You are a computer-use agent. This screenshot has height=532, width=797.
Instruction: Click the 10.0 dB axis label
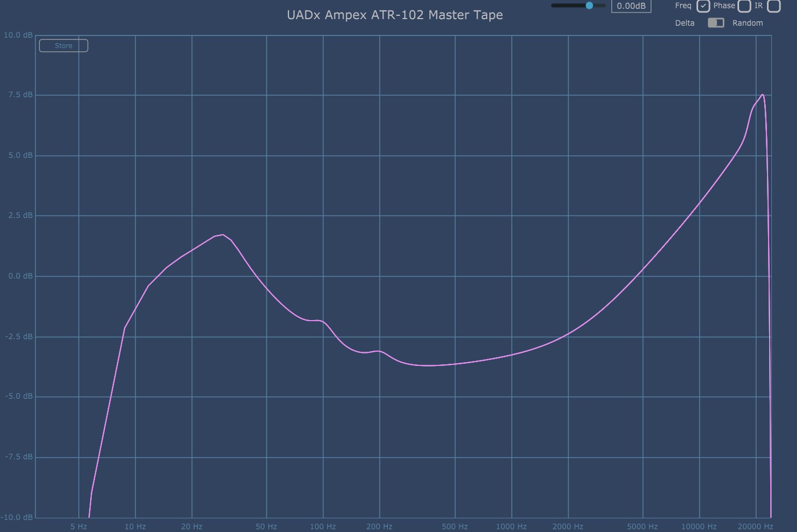coord(18,35)
